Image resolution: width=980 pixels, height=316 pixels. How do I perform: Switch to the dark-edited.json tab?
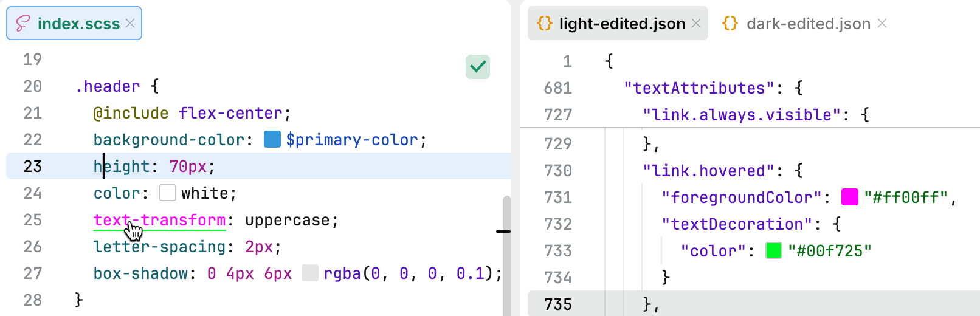(x=808, y=24)
